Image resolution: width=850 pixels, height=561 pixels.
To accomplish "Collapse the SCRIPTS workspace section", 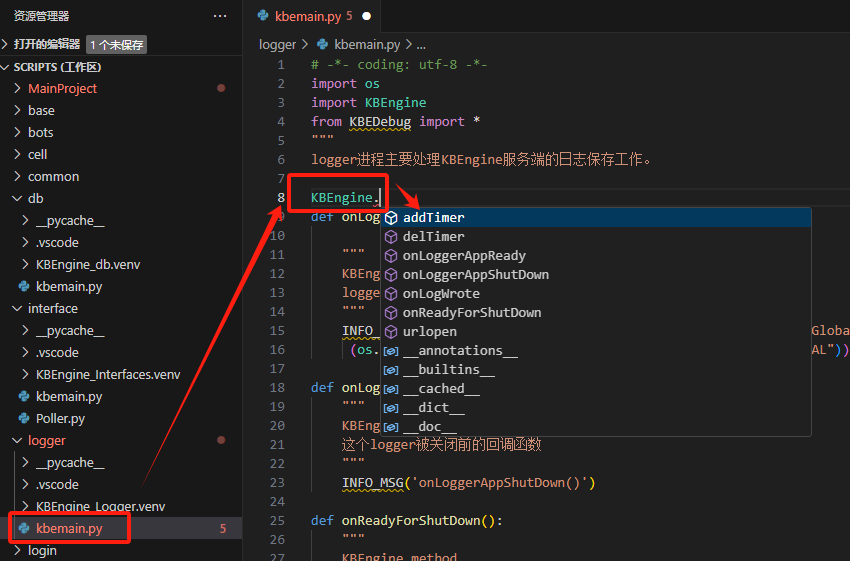I will 5,67.
